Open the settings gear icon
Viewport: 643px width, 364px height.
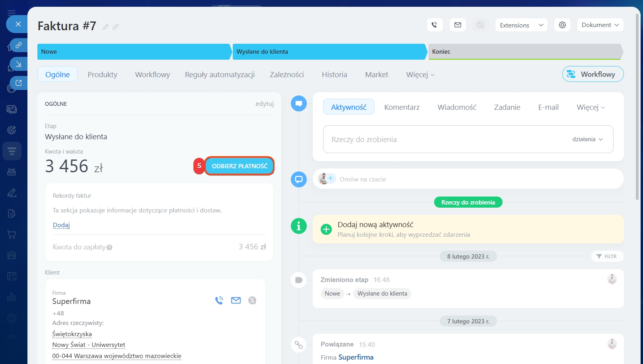click(562, 25)
